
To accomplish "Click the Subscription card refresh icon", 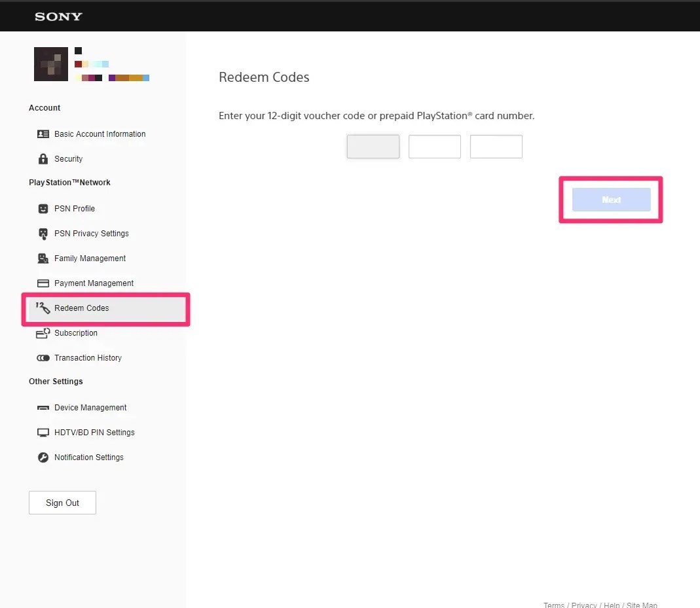I will pyautogui.click(x=43, y=333).
